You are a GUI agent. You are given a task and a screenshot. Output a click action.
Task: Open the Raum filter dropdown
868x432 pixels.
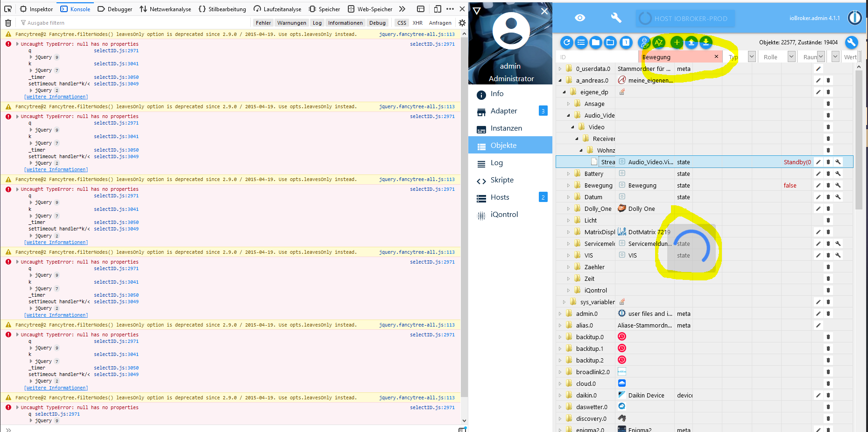[x=820, y=56]
